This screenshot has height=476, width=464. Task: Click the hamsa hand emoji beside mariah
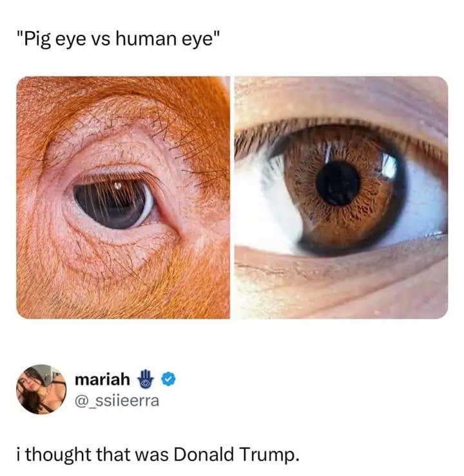tap(146, 379)
